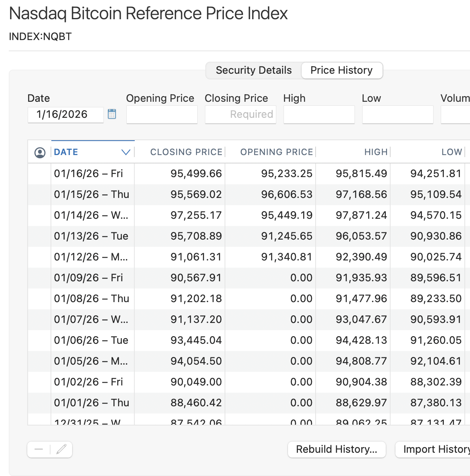Click the Volume input field
Viewport: 470px width, 476px height.
point(457,115)
